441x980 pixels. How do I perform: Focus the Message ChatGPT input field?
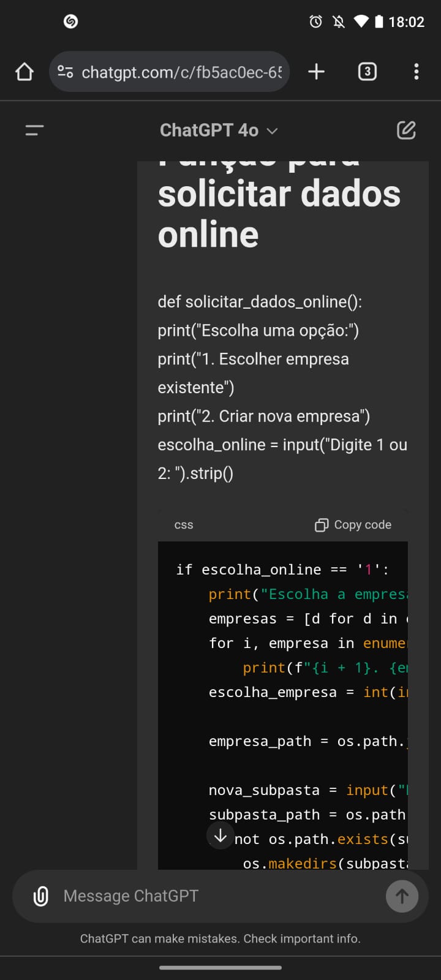tap(221, 896)
